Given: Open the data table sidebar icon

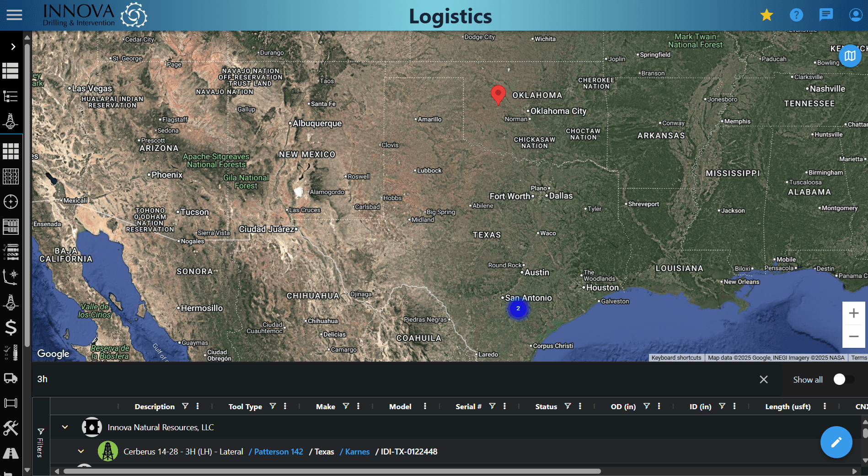Looking at the screenshot, I should (11, 227).
